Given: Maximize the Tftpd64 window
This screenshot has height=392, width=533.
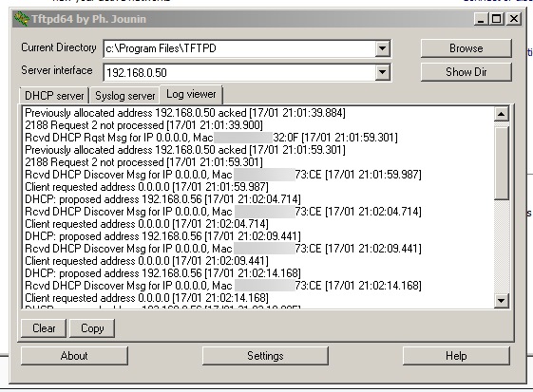Looking at the screenshot, I should tap(497, 19).
